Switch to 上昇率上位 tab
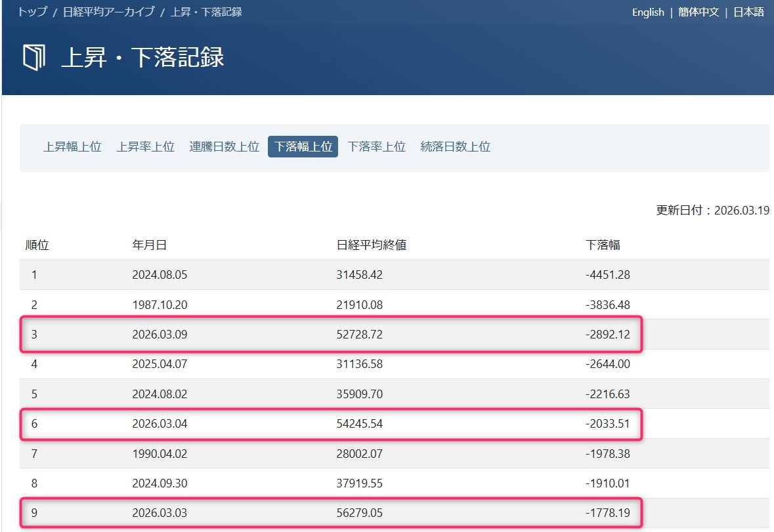 [x=146, y=147]
